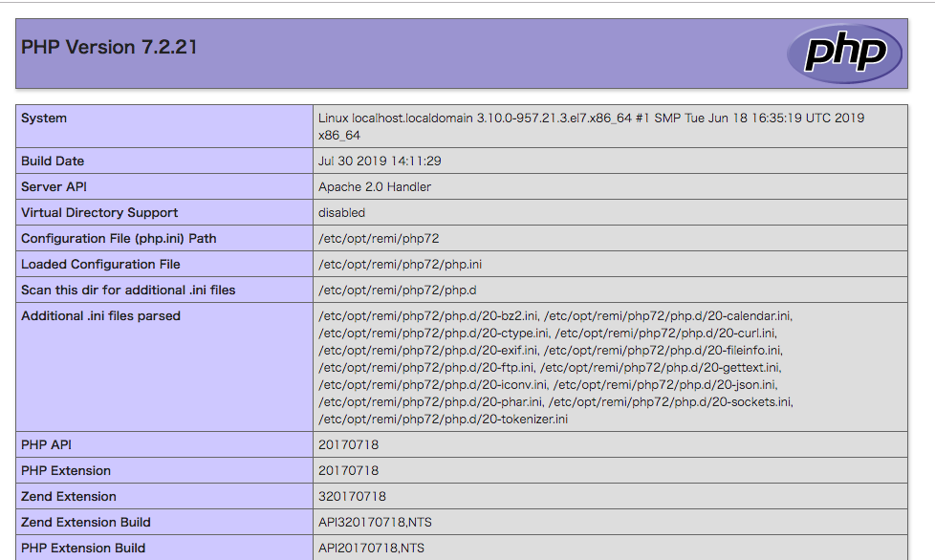Select 'Configuration File (php.ini) Path' label
This screenshot has width=935, height=560.
click(119, 238)
